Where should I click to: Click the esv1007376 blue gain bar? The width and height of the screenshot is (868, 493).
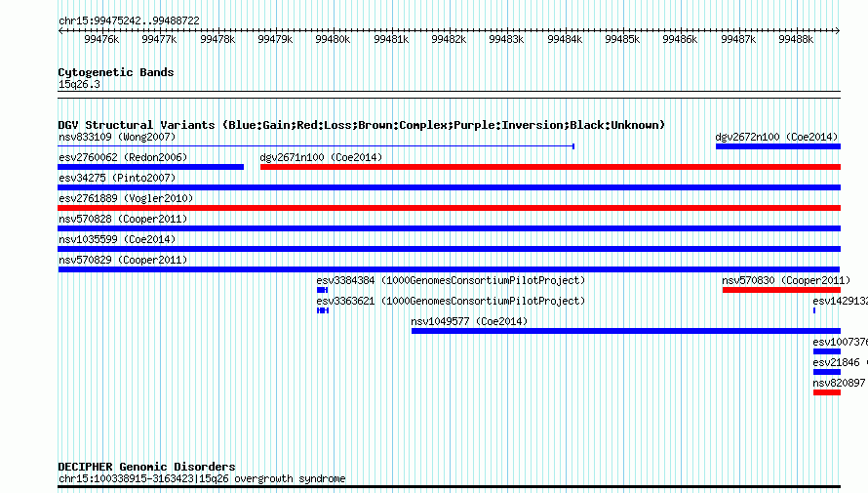(827, 351)
